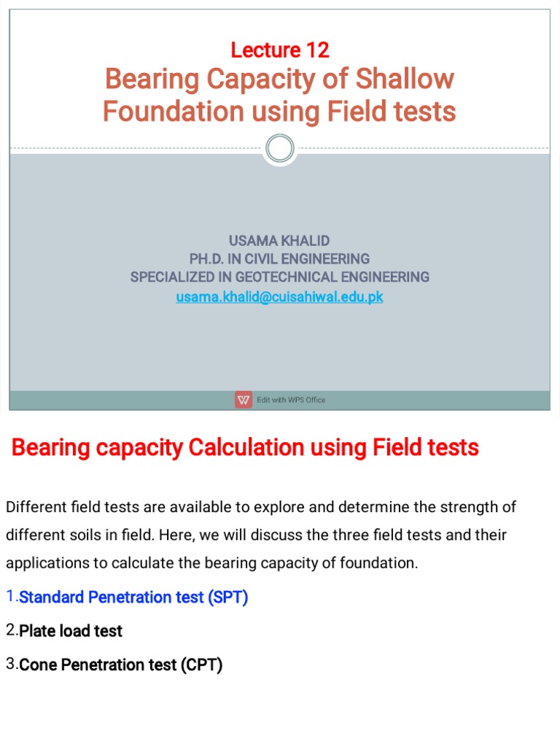Click the WPS Office logo icon
560x747 pixels.
click(244, 400)
